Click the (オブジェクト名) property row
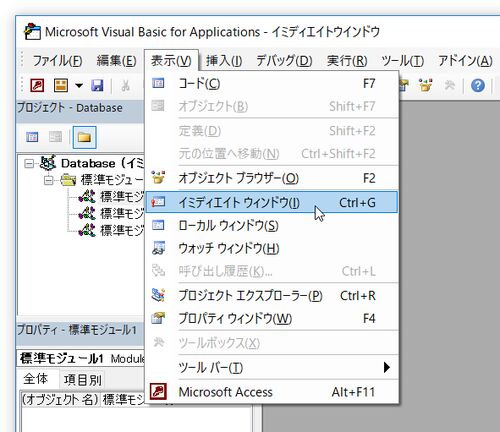Viewport: 500px width, 432px height. pos(83,399)
